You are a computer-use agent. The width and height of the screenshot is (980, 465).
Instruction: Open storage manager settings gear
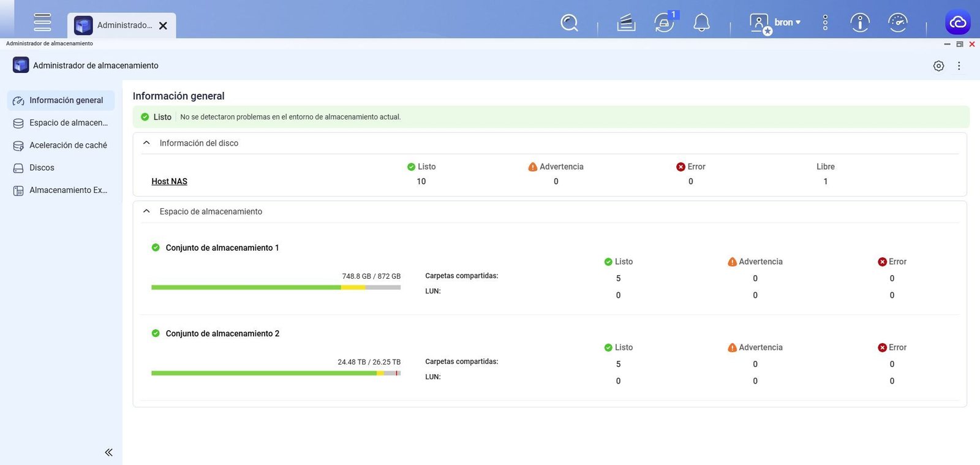point(938,66)
